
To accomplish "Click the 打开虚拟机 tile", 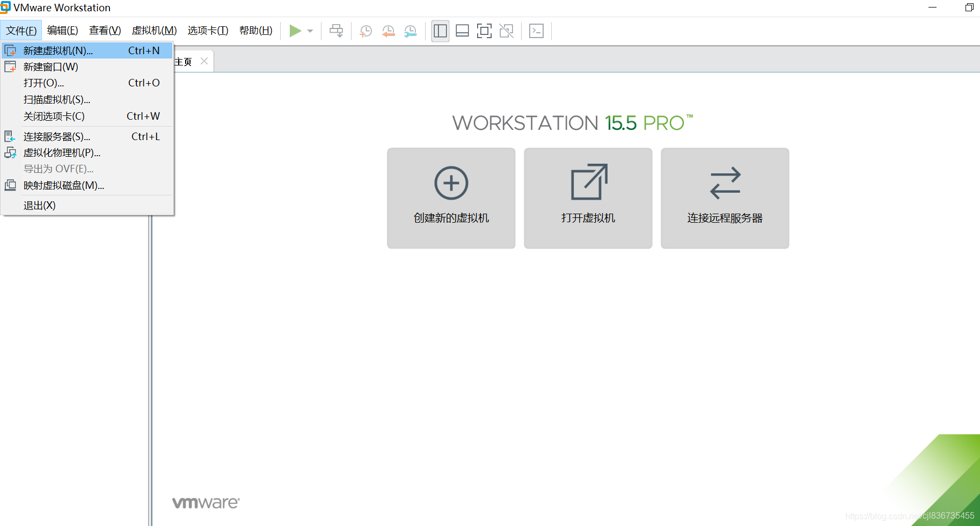I will point(588,198).
